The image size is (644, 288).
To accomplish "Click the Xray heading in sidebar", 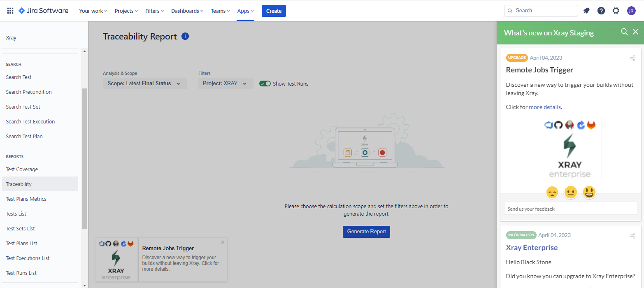I will [11, 37].
